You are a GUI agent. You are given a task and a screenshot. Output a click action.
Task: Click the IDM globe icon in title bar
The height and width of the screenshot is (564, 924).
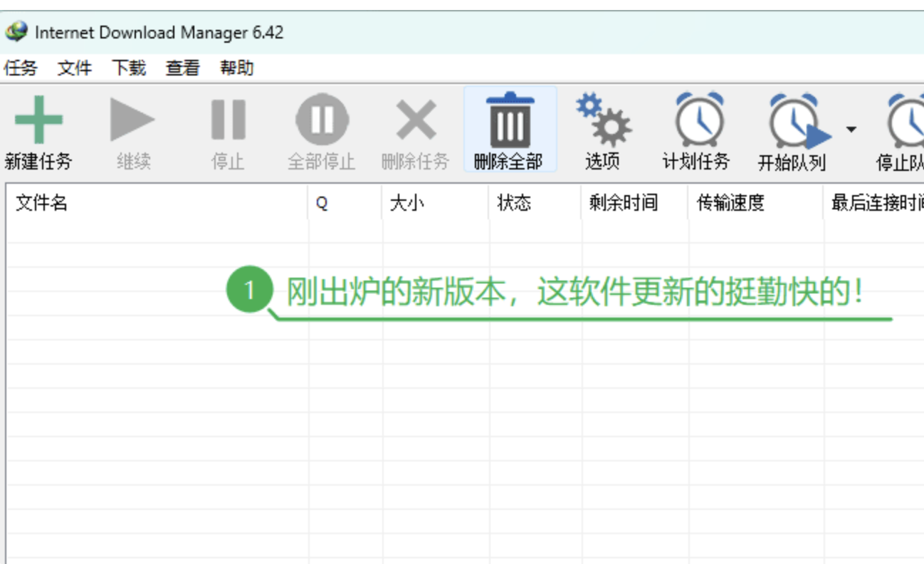pyautogui.click(x=14, y=31)
